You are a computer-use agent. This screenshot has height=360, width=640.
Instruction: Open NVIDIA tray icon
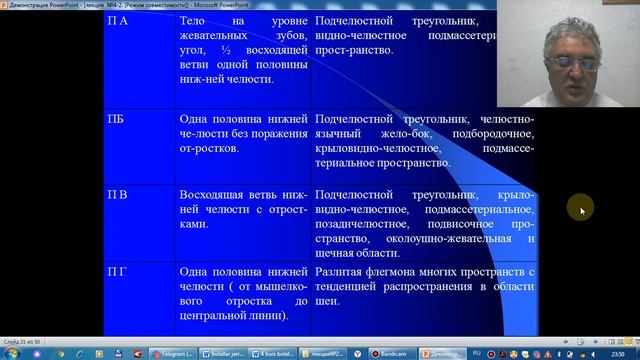click(x=583, y=355)
